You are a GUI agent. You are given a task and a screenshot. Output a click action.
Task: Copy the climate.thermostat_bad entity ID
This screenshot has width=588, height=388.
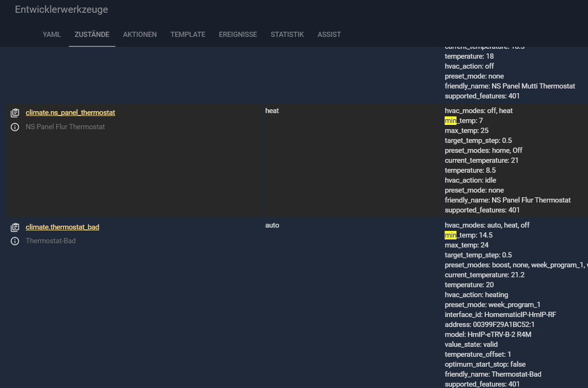coord(15,227)
